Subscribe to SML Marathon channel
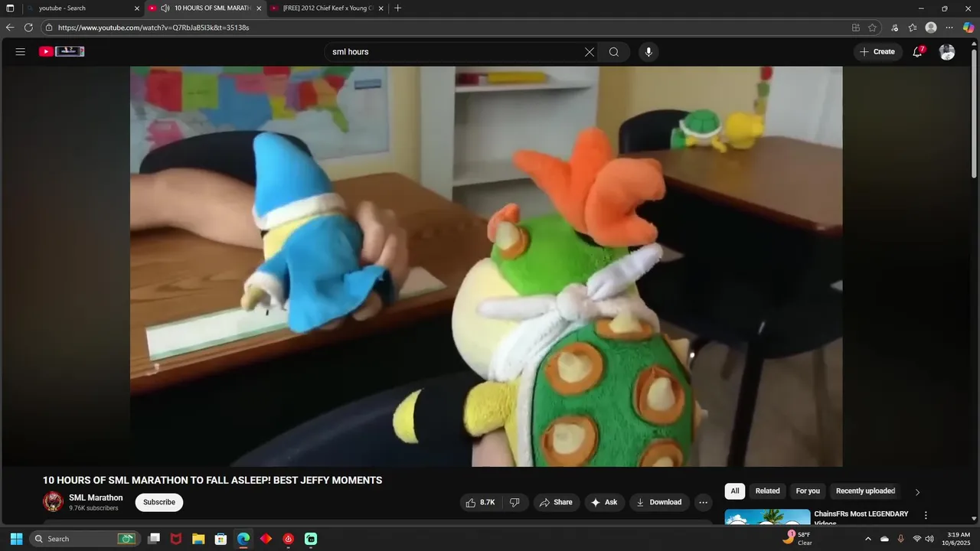The height and width of the screenshot is (551, 980). coord(159,502)
